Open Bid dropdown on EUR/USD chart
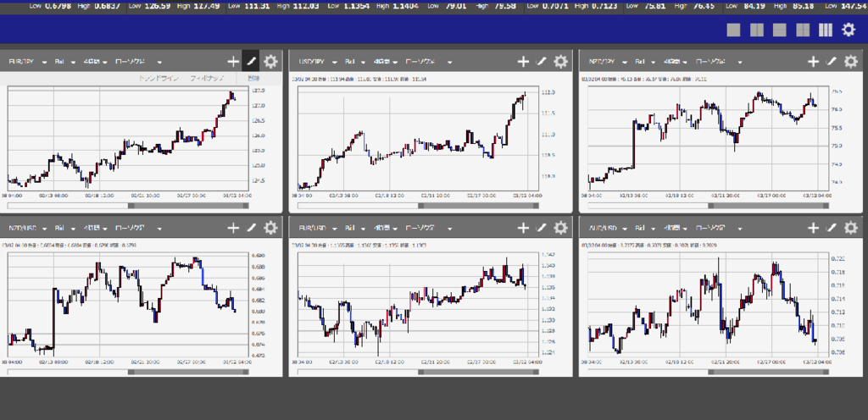868x420 pixels. (x=355, y=229)
